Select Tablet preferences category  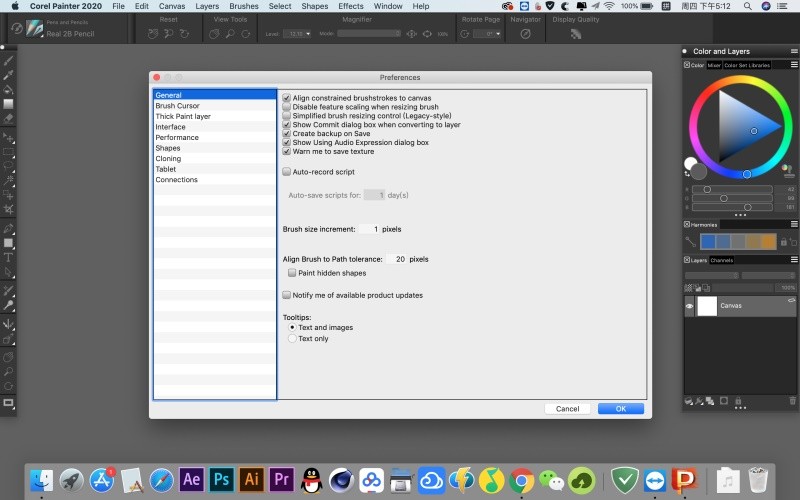pos(215,169)
